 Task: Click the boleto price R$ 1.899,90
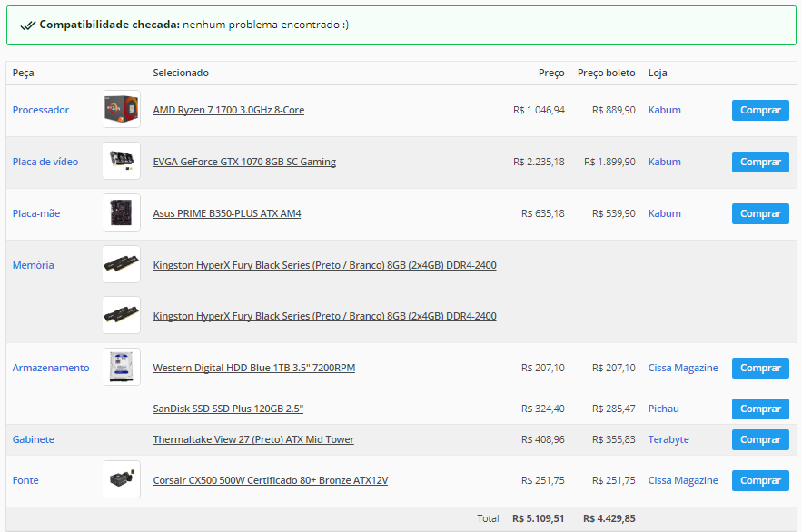coord(609,162)
